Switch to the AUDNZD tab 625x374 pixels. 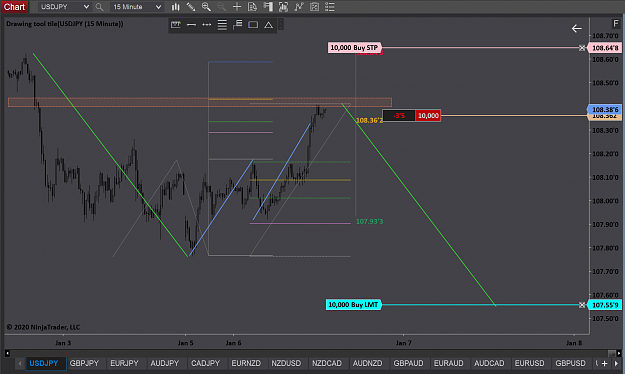[368, 363]
